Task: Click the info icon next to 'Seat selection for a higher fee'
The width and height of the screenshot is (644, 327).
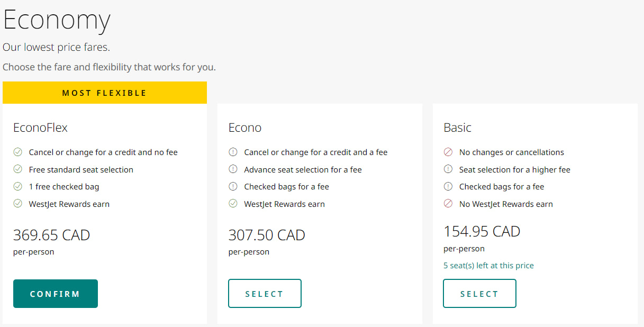Action: (x=448, y=169)
